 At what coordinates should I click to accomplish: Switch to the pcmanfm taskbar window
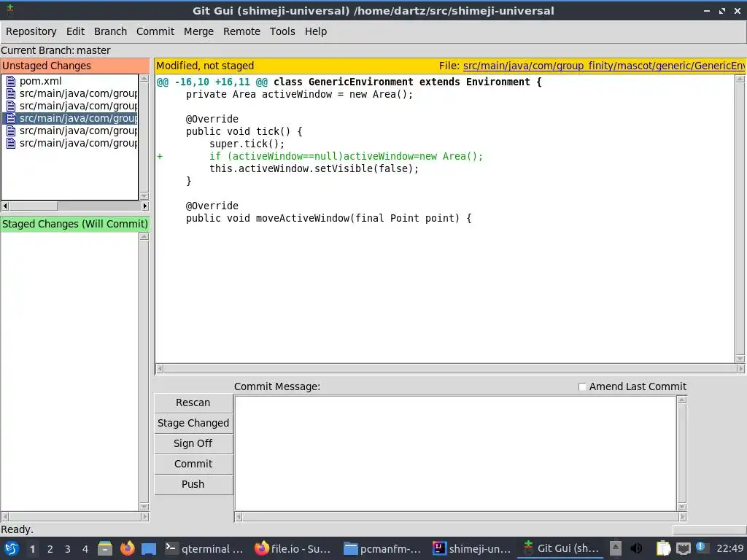coord(382,548)
